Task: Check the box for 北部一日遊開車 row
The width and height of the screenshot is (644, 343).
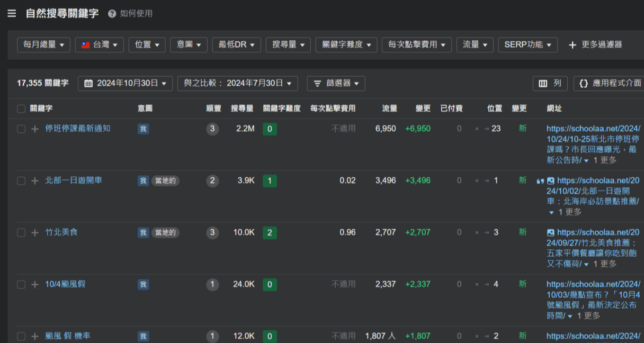Action: [21, 181]
